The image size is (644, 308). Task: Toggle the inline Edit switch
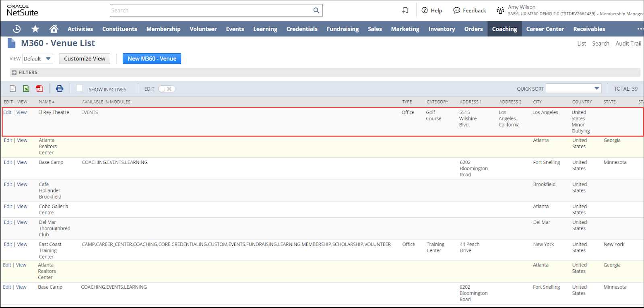click(166, 89)
